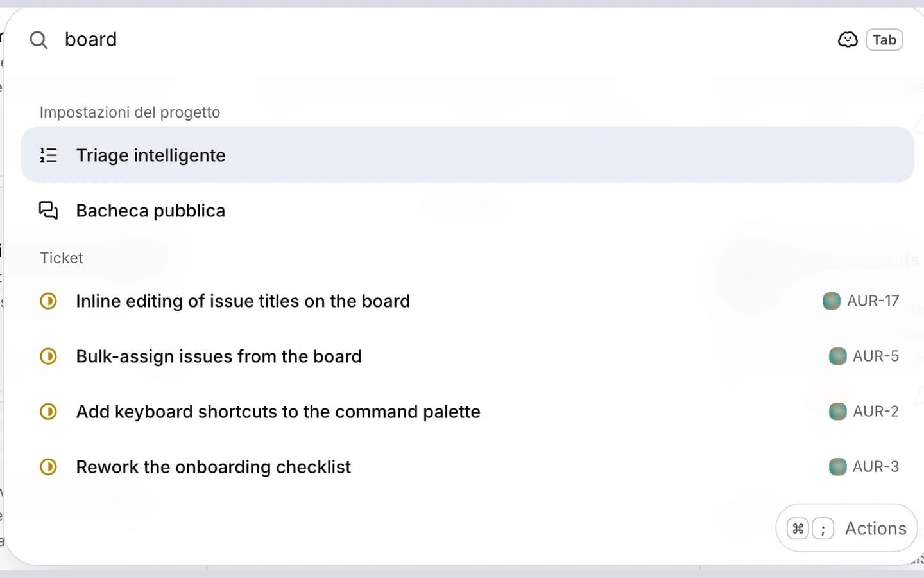Click the search field containing board

[443, 40]
